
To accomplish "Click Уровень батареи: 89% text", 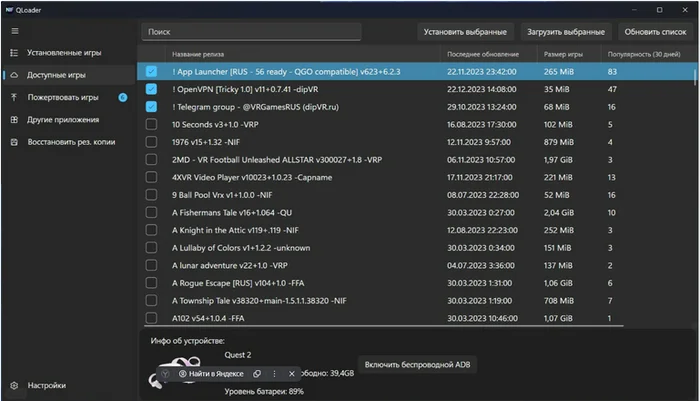I will tap(264, 392).
